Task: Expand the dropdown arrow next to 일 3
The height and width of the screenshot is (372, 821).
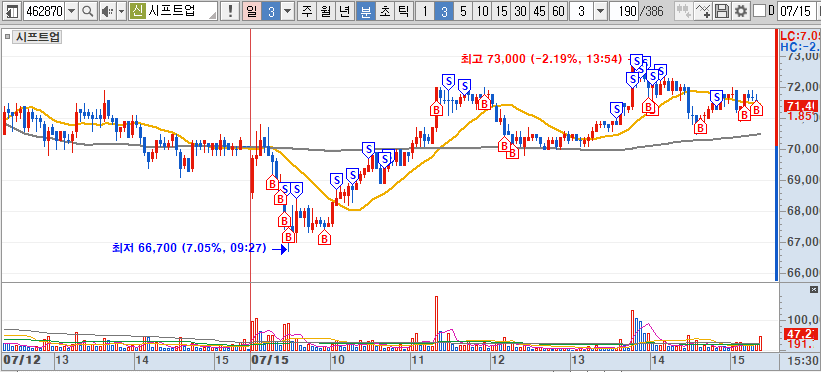Action: (287, 10)
